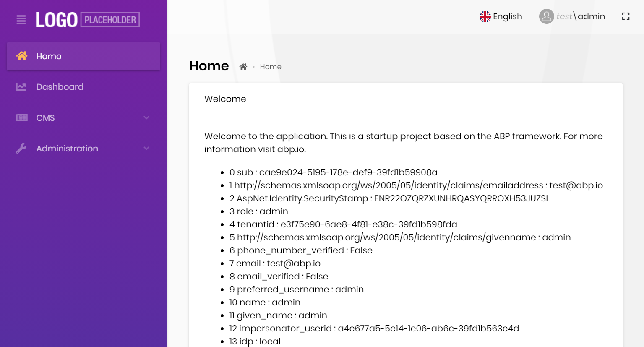The width and height of the screenshot is (644, 347).
Task: Click the hamburger menu toggle icon
Action: [21, 19]
